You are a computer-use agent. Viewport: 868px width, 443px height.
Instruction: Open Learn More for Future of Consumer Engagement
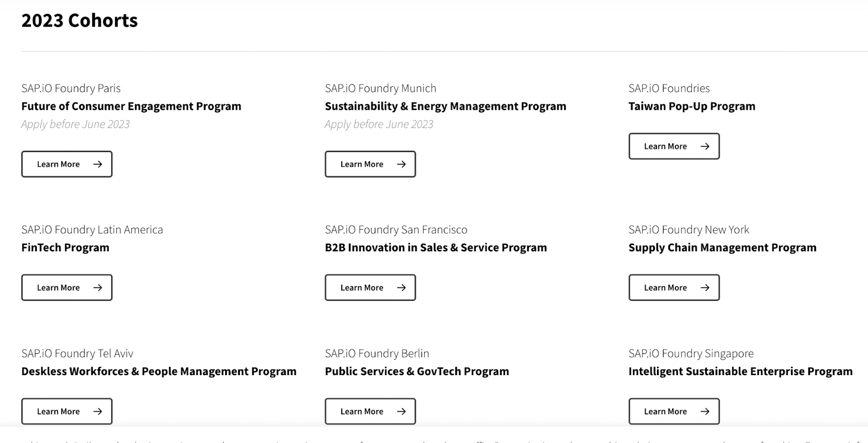point(59,164)
